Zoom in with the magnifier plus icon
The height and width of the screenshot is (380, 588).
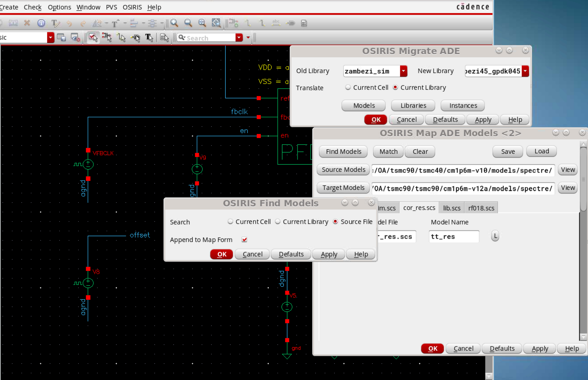point(174,23)
